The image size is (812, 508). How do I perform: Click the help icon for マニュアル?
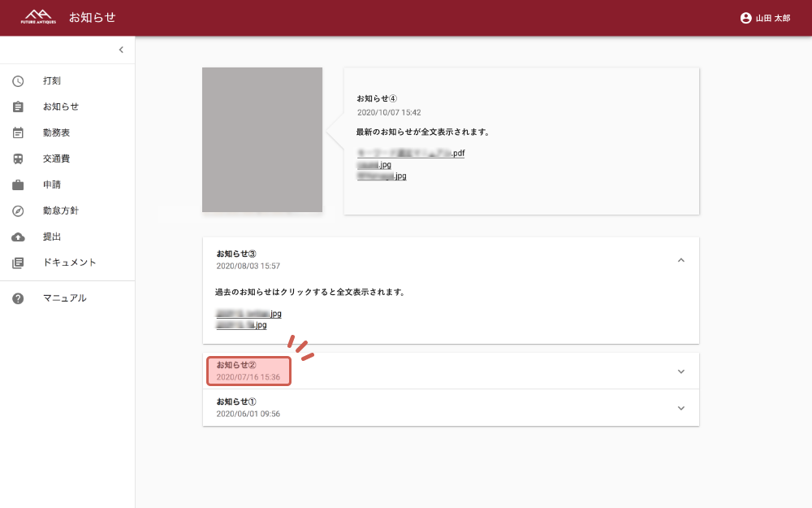[x=18, y=298]
